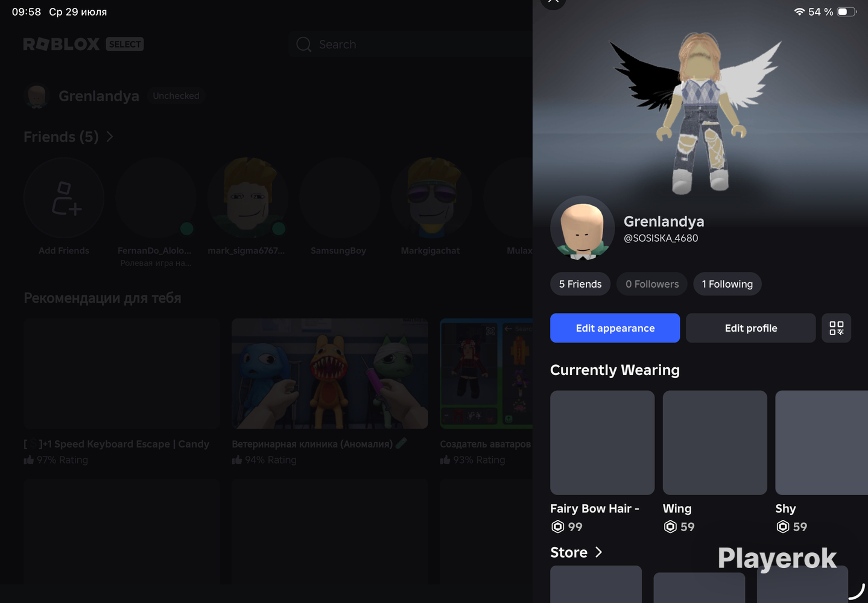This screenshot has height=603, width=868.
Task: Open the +1 Speed Keyboard Escape game thumbnail
Action: tap(122, 374)
